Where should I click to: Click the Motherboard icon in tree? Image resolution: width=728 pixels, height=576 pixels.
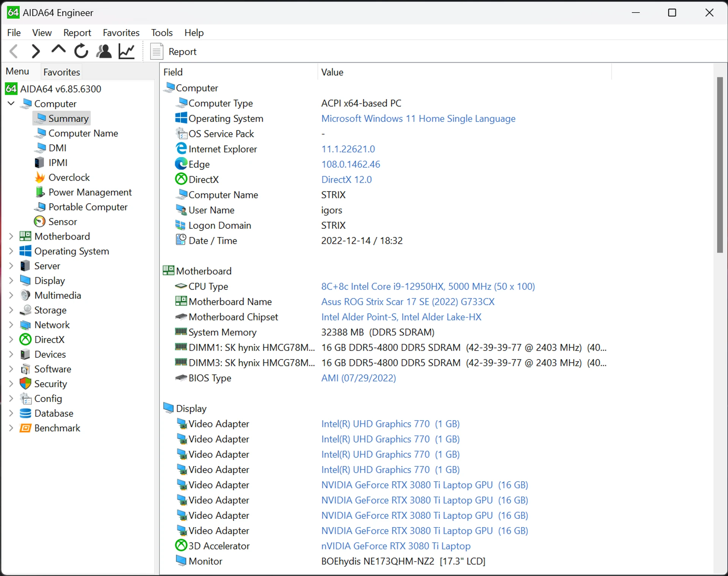(25, 236)
